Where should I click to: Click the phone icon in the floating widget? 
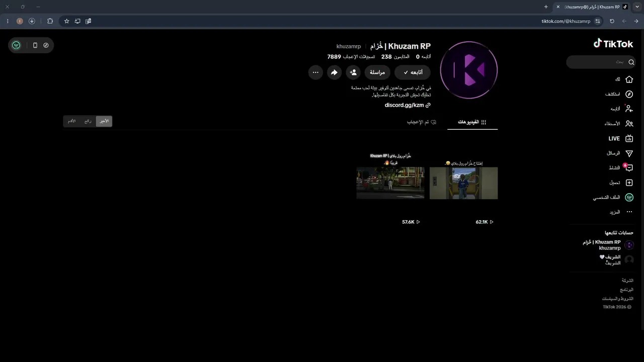(35, 45)
